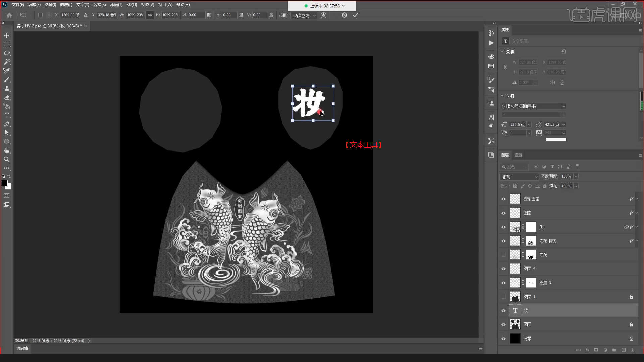Viewport: 644px width, 362px height.
Task: Cancel the transform operation
Action: (344, 15)
